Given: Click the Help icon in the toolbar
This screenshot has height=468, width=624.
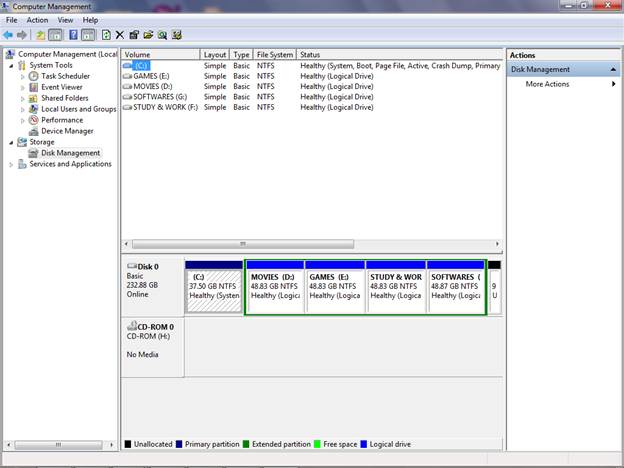Looking at the screenshot, I should point(73,35).
